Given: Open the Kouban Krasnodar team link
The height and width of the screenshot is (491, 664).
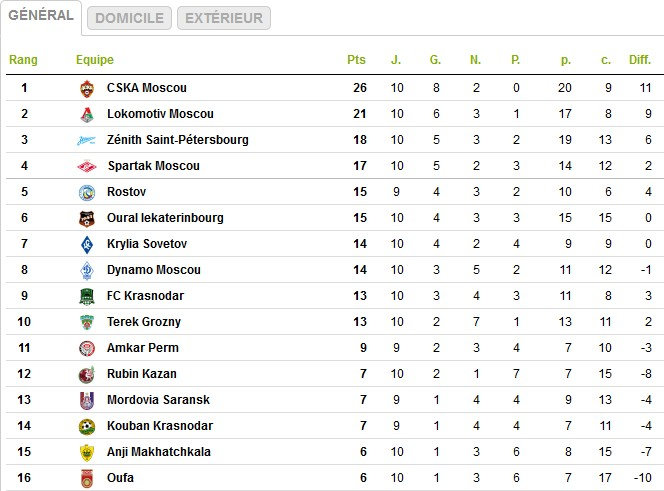Looking at the screenshot, I should (159, 426).
